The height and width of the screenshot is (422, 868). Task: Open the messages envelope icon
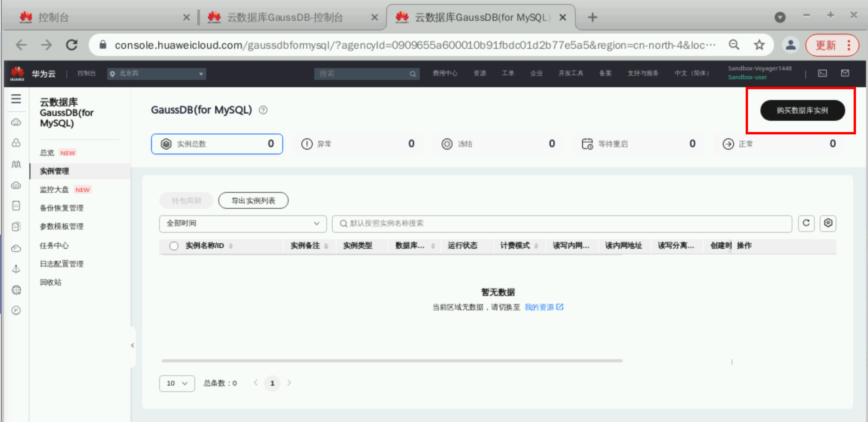[845, 73]
